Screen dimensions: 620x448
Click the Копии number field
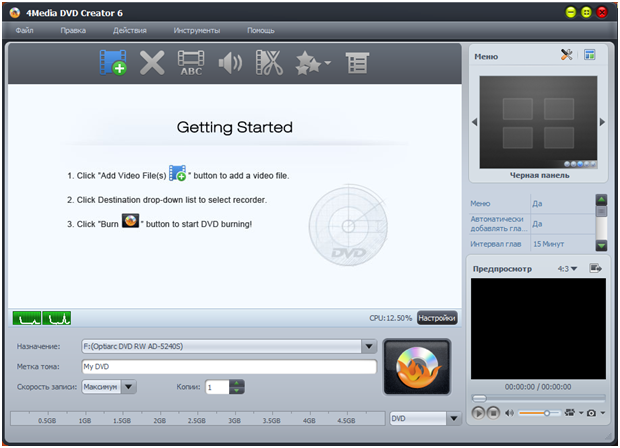coord(217,387)
